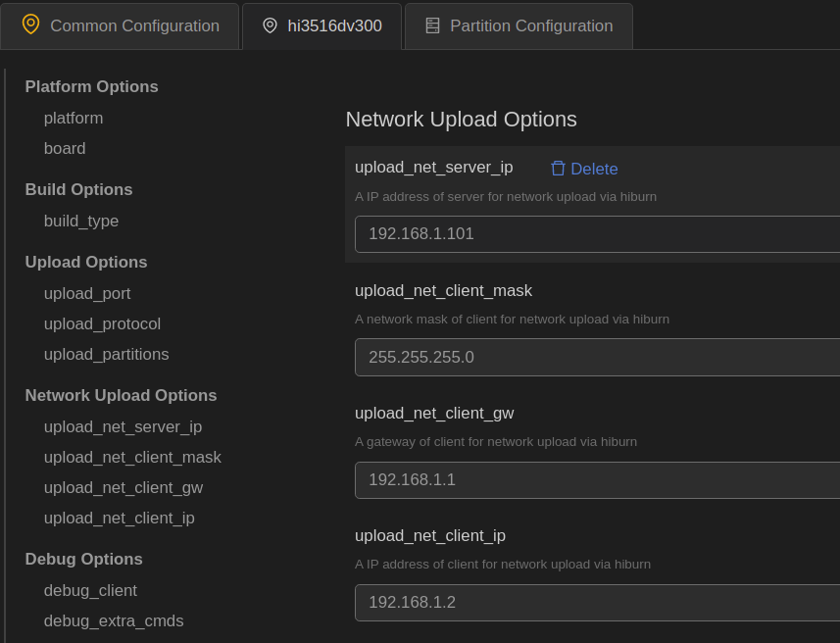Select the hi3516dv300 tab

(334, 26)
